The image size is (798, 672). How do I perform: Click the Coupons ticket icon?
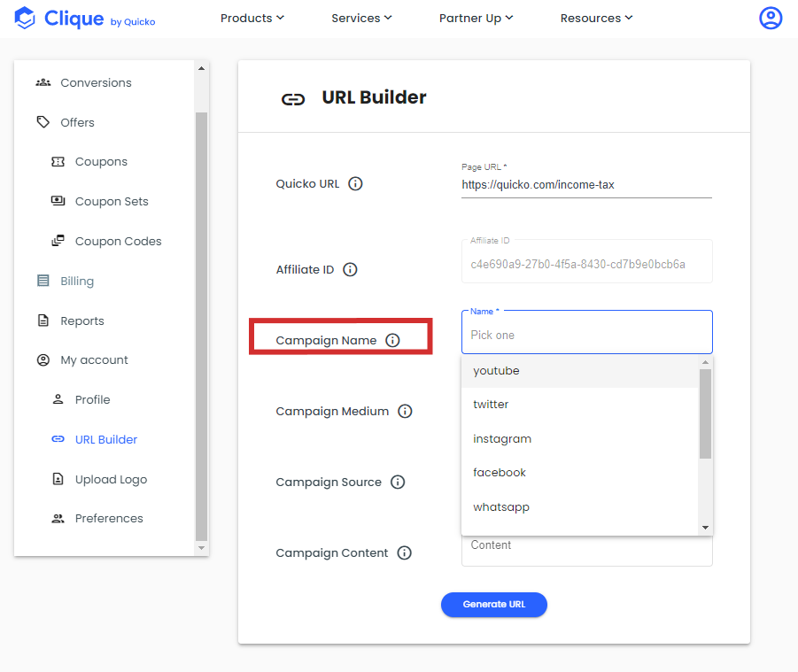pos(58,162)
